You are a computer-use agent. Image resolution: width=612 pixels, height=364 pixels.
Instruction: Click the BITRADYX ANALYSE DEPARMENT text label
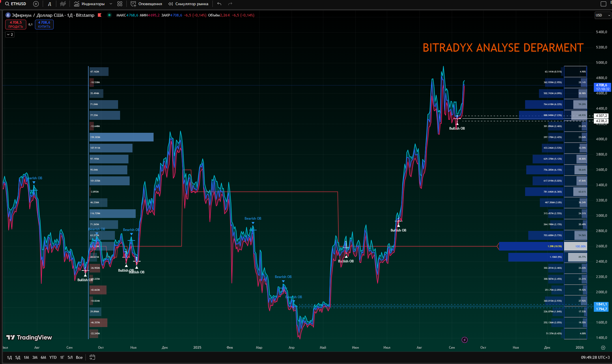point(503,48)
